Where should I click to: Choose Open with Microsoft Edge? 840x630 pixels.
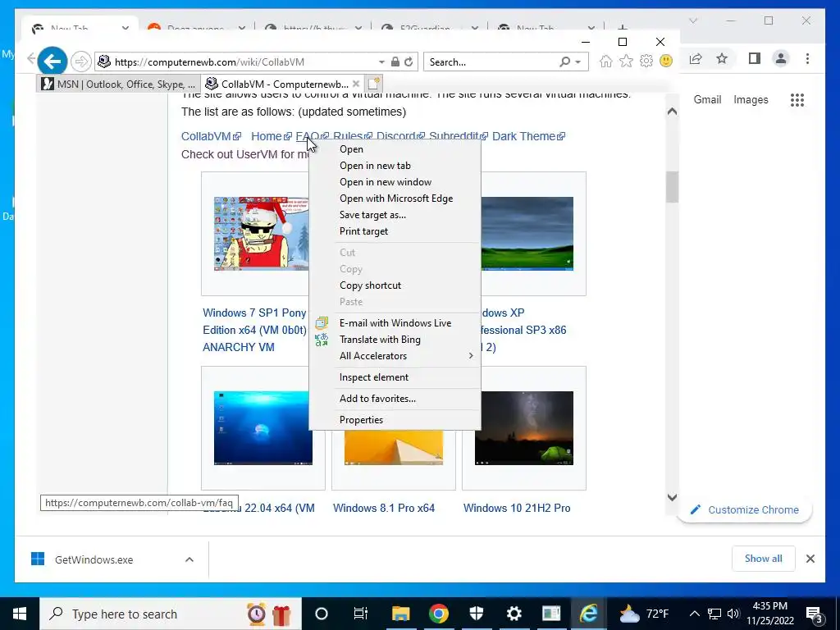coord(395,199)
